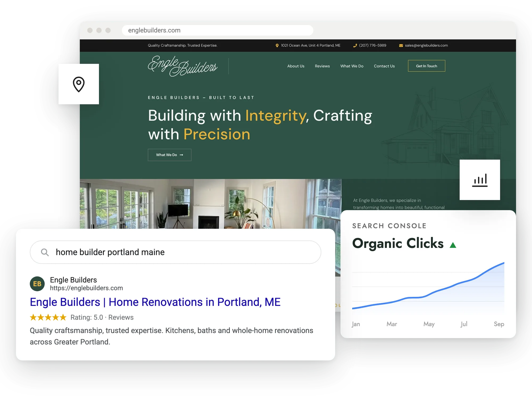This screenshot has height=399, width=532.
Task: Click the https://englebuilders.com result URL
Action: tap(86, 288)
